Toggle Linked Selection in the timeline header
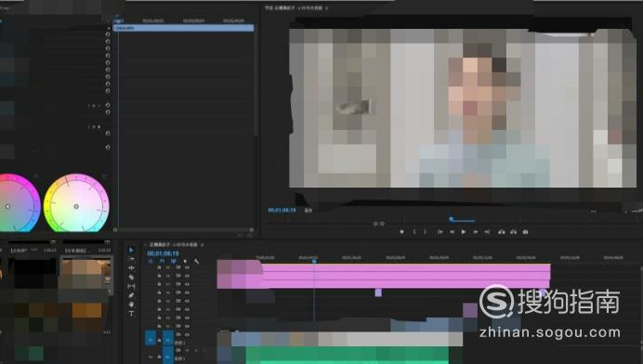The height and width of the screenshot is (364, 643). (174, 261)
